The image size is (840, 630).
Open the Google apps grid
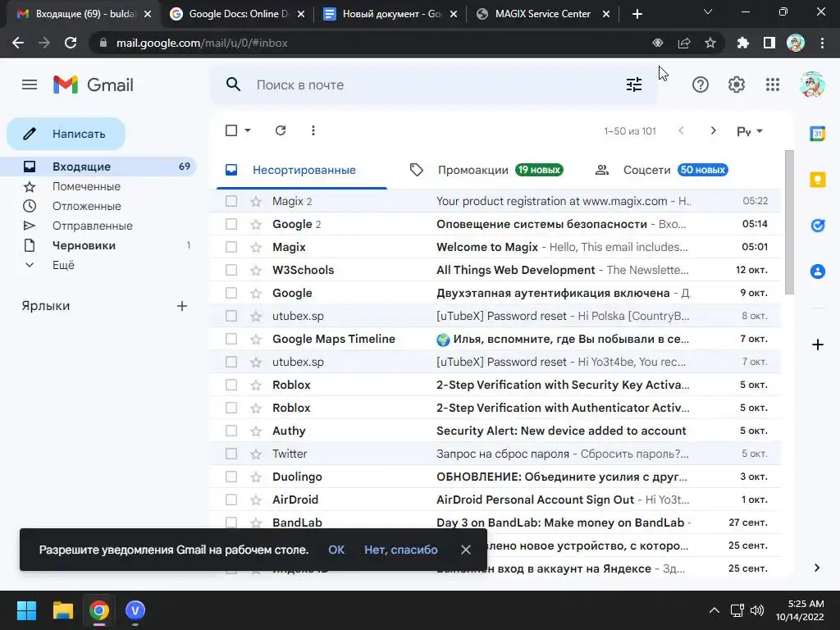pos(773,84)
